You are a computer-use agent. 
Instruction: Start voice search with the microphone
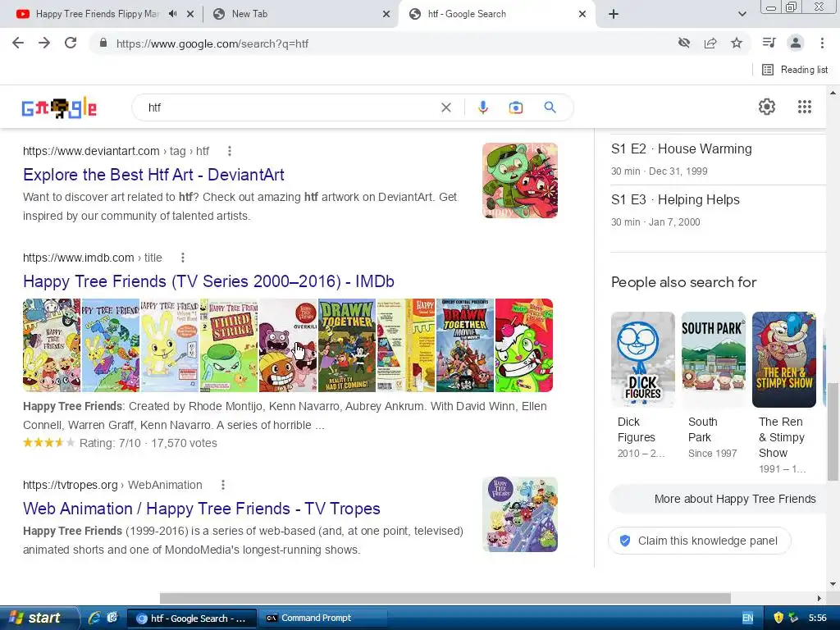(x=482, y=107)
